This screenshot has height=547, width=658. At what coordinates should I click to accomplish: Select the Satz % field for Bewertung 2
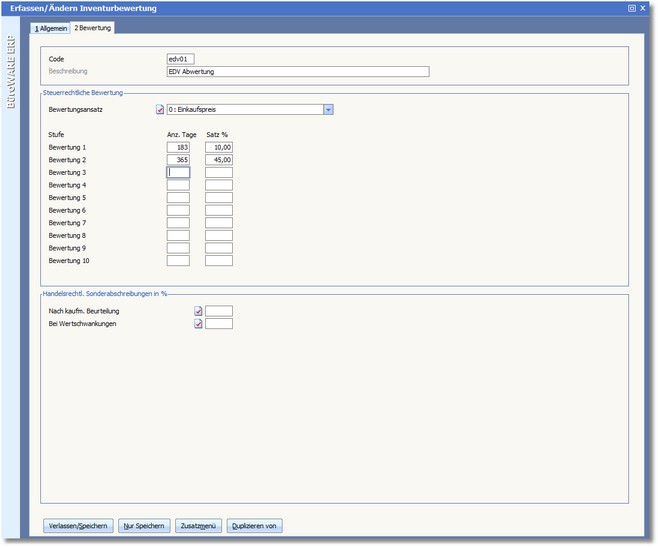(219, 160)
